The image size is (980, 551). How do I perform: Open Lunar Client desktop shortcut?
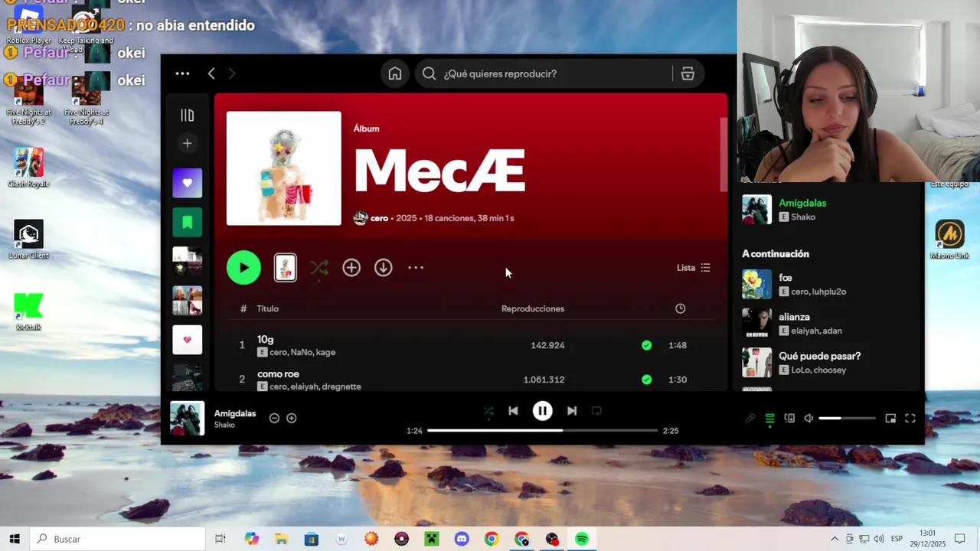coord(28,240)
